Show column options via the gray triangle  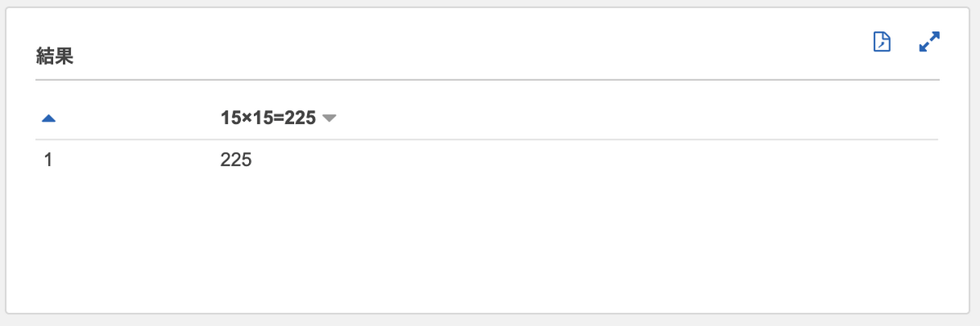tap(329, 118)
